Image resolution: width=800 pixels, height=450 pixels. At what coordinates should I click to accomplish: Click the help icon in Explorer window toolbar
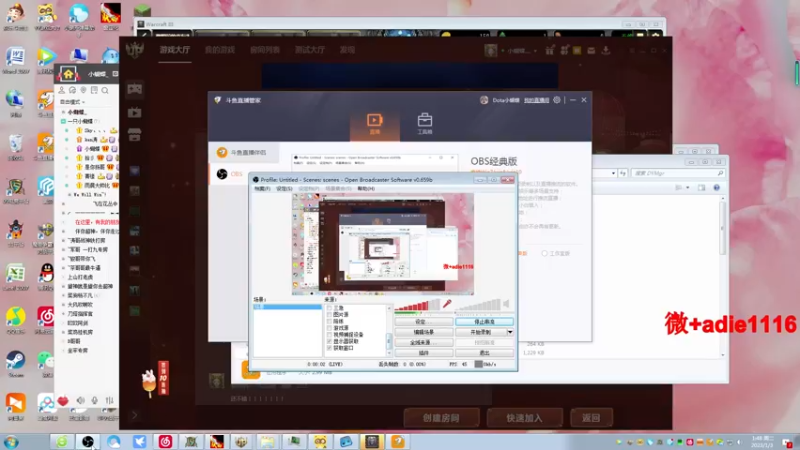pos(716,188)
